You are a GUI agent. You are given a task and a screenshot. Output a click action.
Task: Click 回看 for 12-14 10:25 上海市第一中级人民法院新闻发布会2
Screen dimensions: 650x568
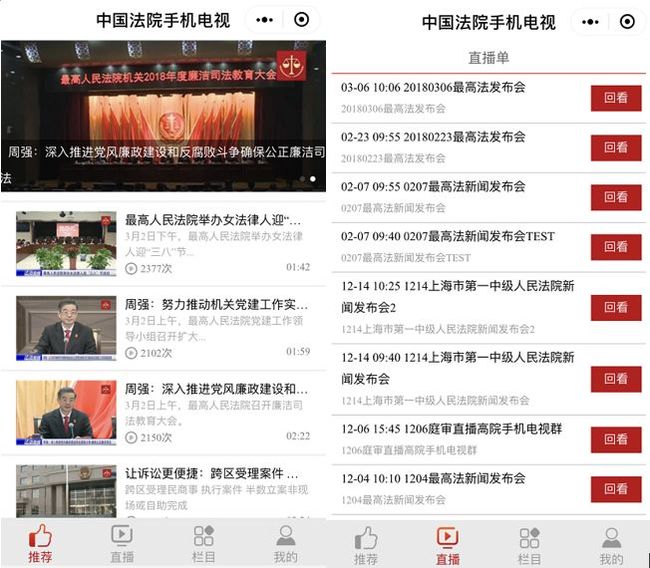[616, 308]
